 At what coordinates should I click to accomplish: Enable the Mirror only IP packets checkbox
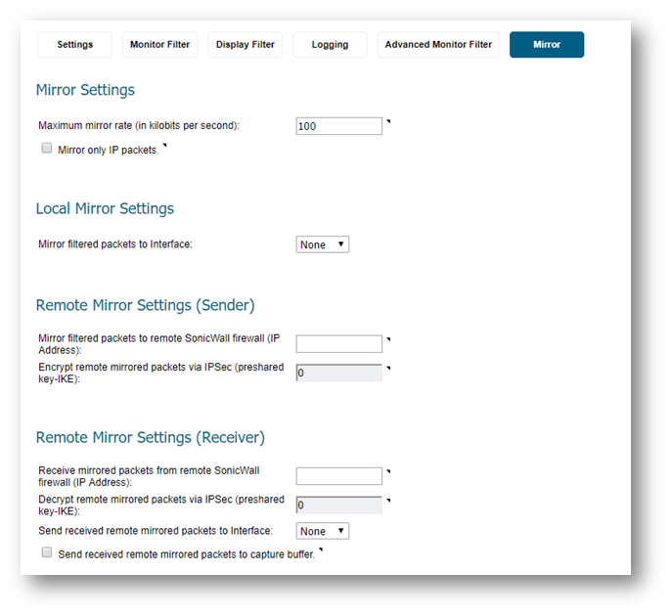pyautogui.click(x=47, y=149)
